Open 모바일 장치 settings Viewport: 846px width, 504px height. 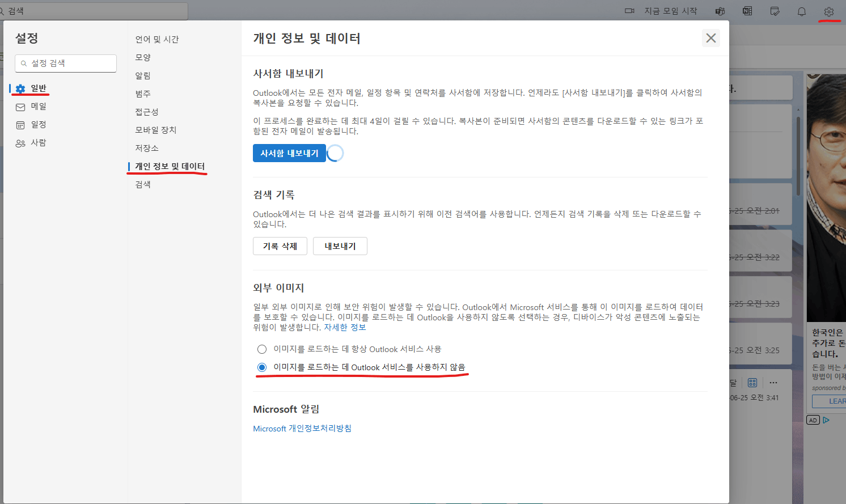[x=156, y=130]
